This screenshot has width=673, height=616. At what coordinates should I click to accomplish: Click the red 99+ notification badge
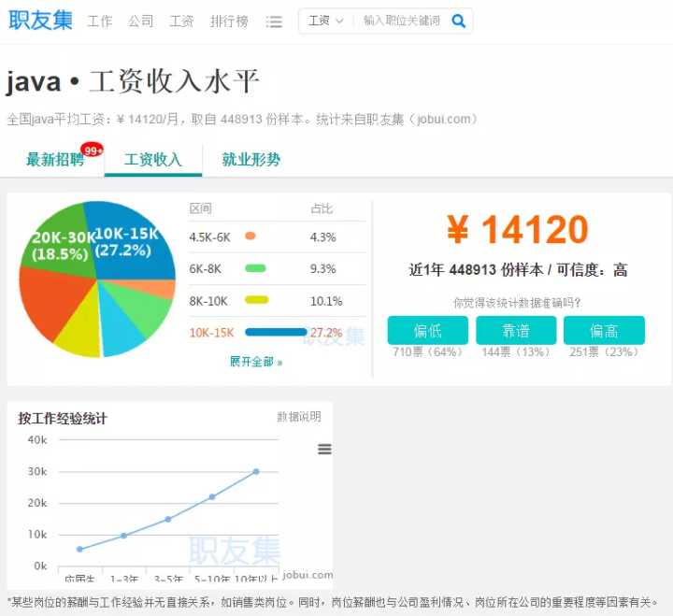(x=93, y=150)
